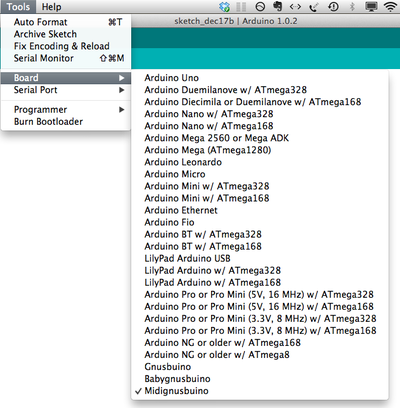This screenshot has height=408, width=400.
Task: Choose Burn Bootloader
Action: click(x=66, y=121)
